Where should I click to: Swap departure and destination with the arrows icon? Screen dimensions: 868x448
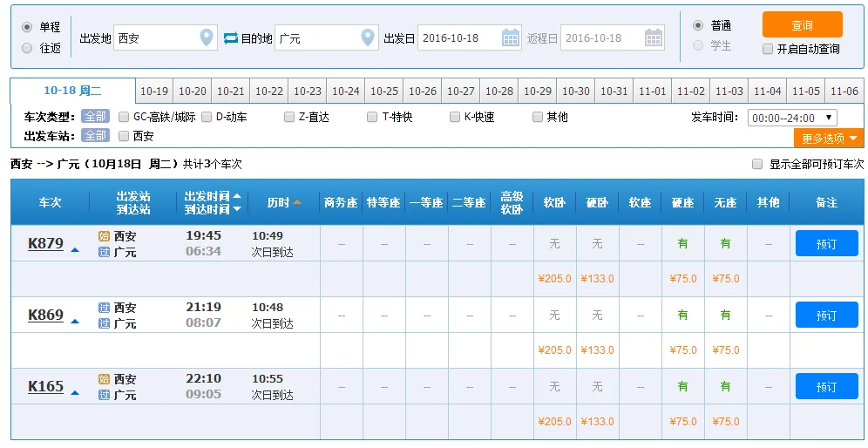pos(230,38)
